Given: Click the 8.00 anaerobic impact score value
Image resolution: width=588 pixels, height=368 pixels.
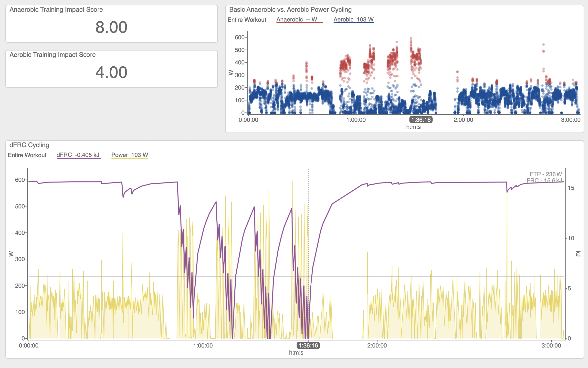Looking at the screenshot, I should coord(111,27).
